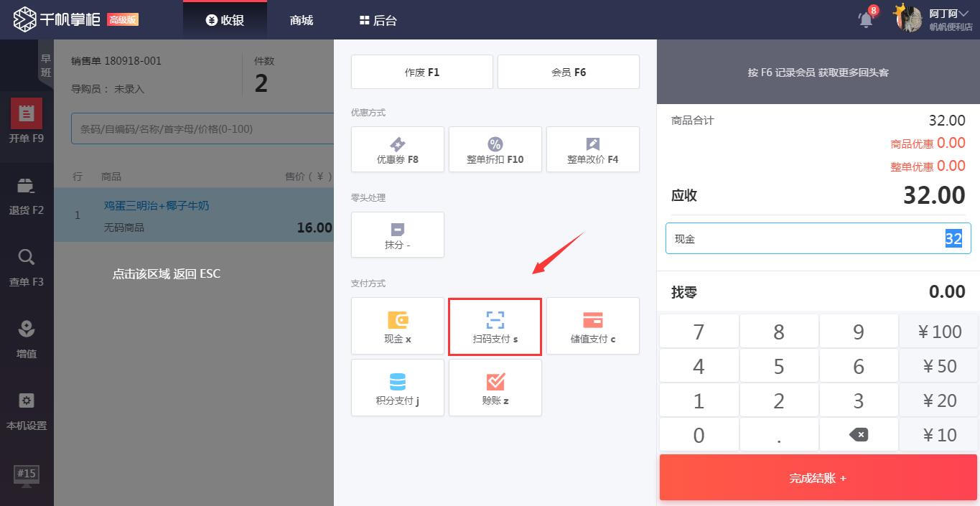Choose 赊账 credit payment option

click(x=495, y=388)
